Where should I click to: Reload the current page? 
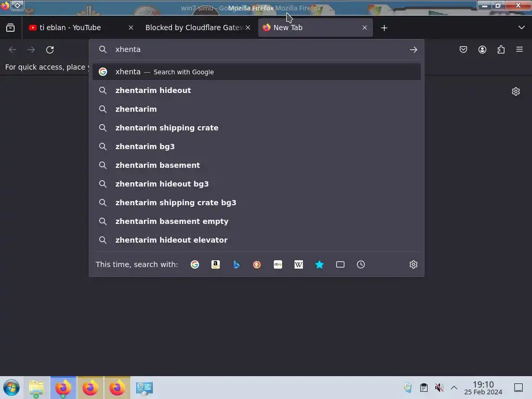(50, 50)
